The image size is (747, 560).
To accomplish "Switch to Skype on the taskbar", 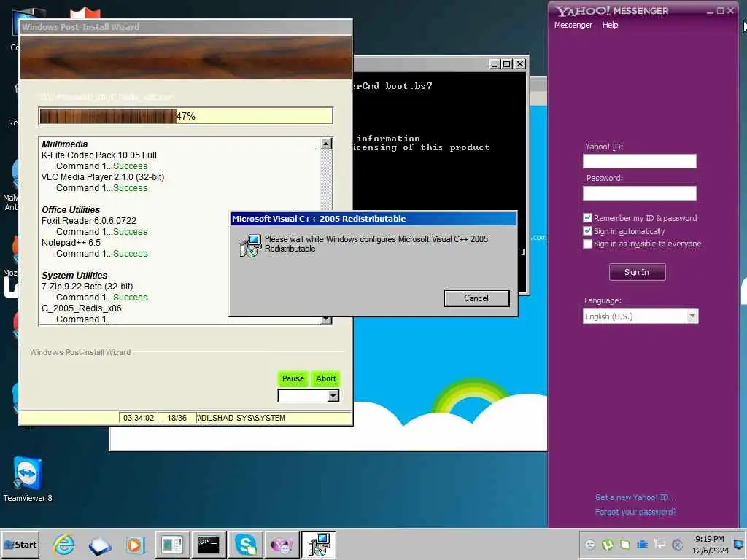I will [x=246, y=544].
